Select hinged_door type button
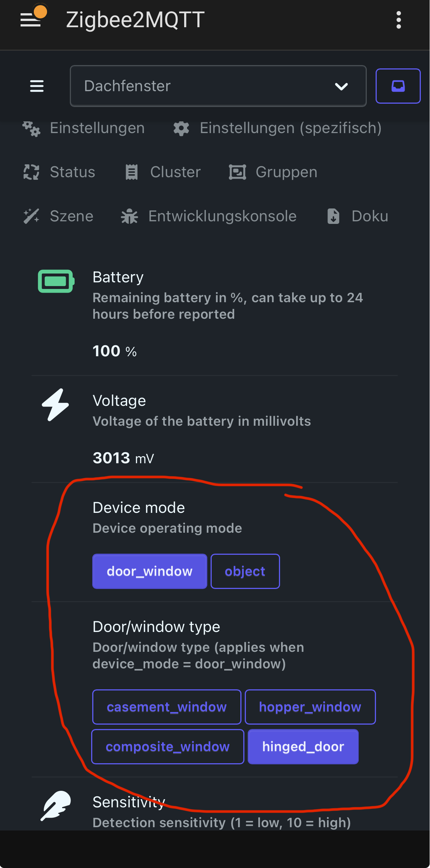430x868 pixels. point(303,747)
